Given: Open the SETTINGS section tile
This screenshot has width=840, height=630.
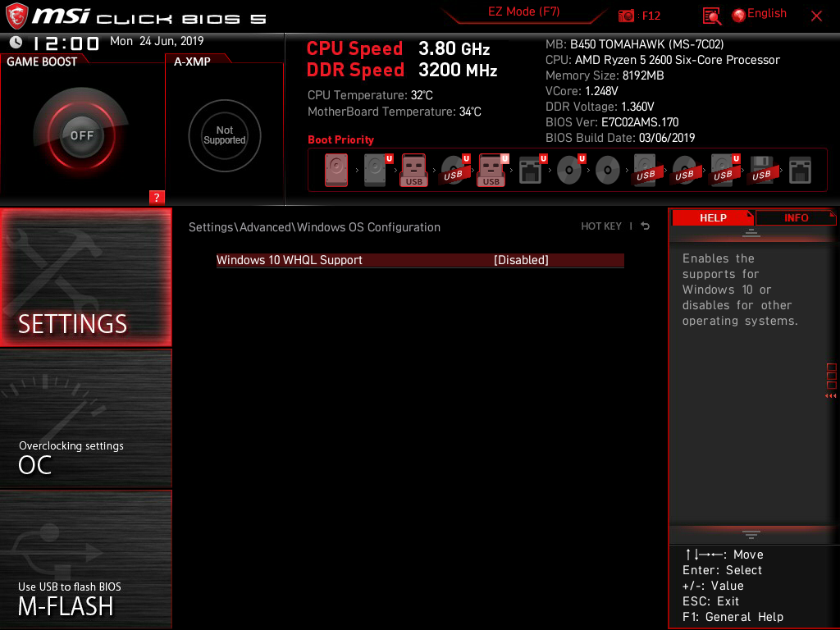Looking at the screenshot, I should [85, 277].
